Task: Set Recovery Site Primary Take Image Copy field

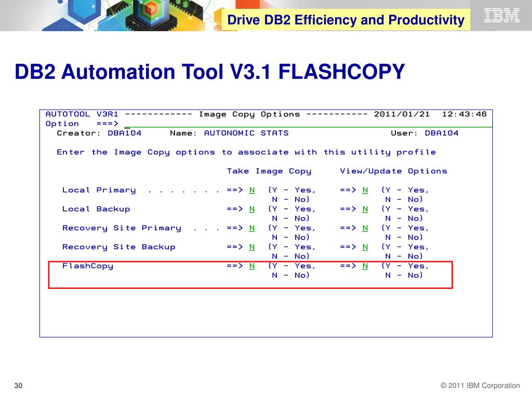Action: pyautogui.click(x=252, y=228)
